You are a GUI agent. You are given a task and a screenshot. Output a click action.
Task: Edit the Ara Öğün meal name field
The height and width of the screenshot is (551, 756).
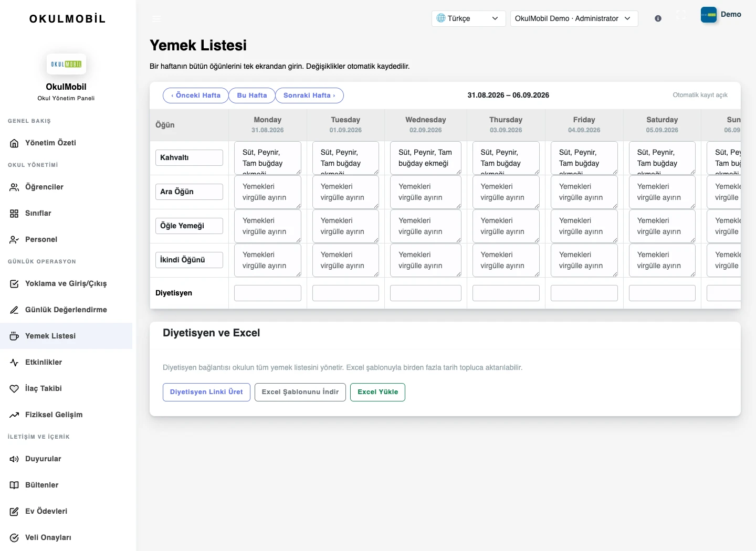click(x=189, y=192)
